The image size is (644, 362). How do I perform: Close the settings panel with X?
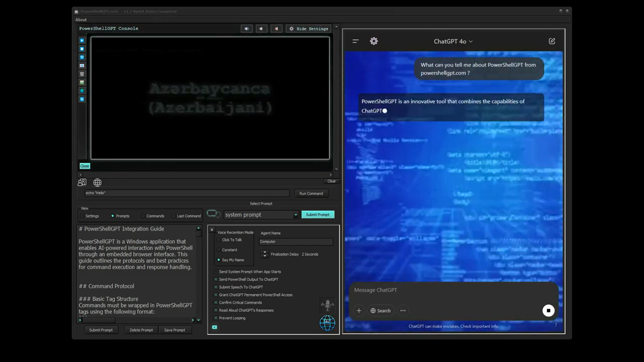click(212, 230)
